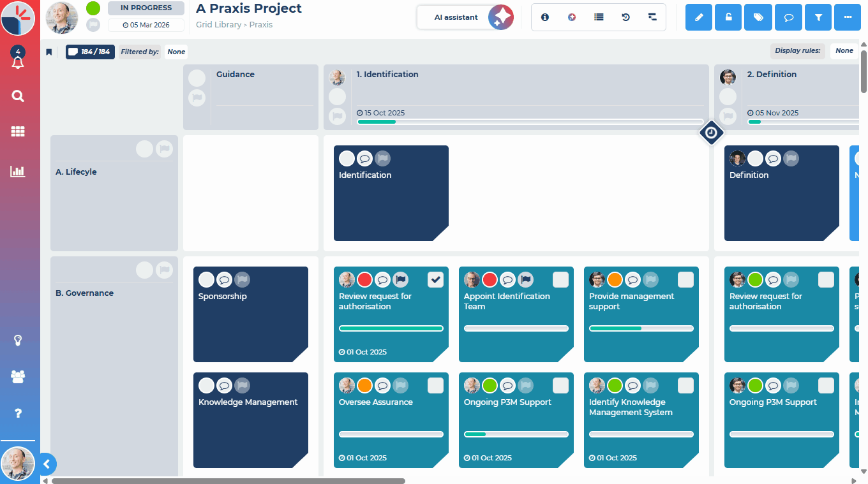Viewport: 868px width, 484px height.
Task: Open the team members sidebar icon
Action: click(18, 377)
